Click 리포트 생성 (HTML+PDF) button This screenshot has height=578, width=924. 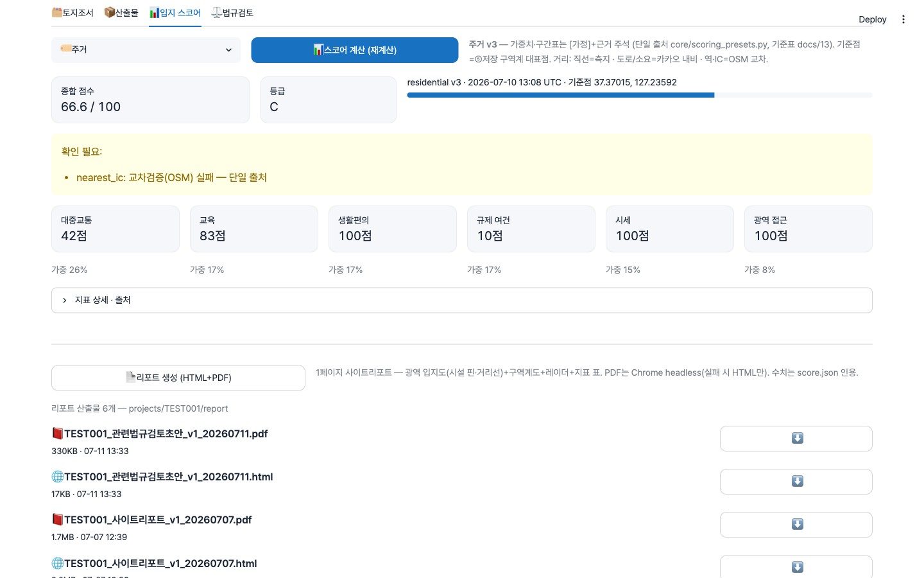tap(178, 378)
